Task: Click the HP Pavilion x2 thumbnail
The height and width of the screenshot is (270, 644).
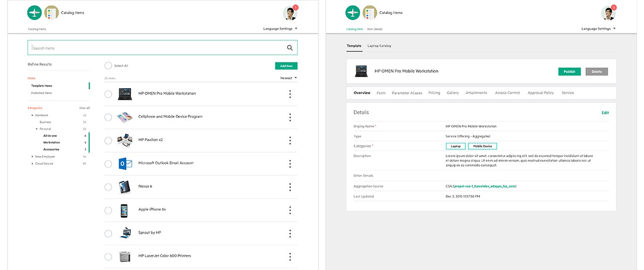Action: click(125, 140)
